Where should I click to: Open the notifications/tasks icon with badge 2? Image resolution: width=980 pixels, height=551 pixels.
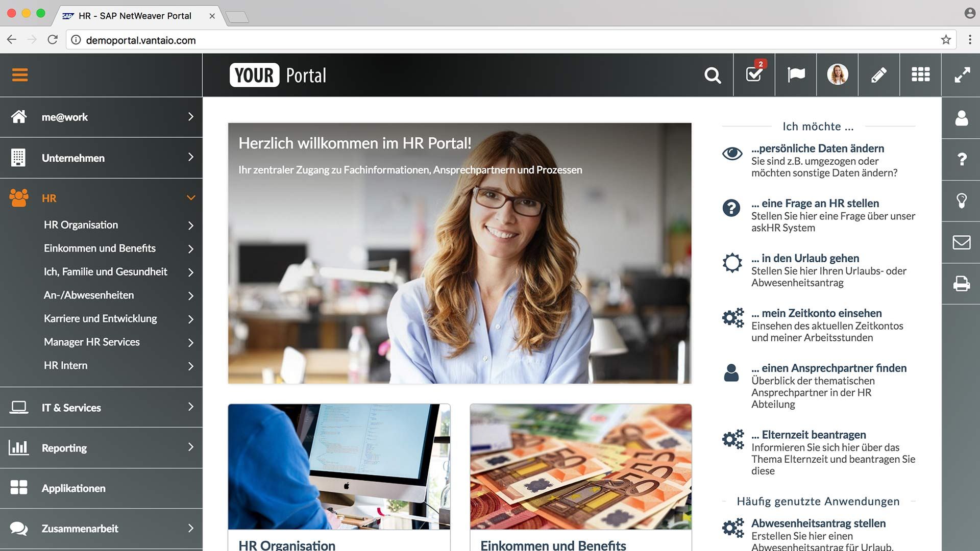pyautogui.click(x=754, y=74)
